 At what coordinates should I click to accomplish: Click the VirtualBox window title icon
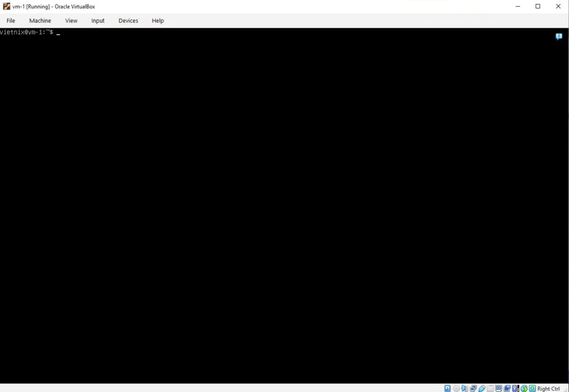6,6
